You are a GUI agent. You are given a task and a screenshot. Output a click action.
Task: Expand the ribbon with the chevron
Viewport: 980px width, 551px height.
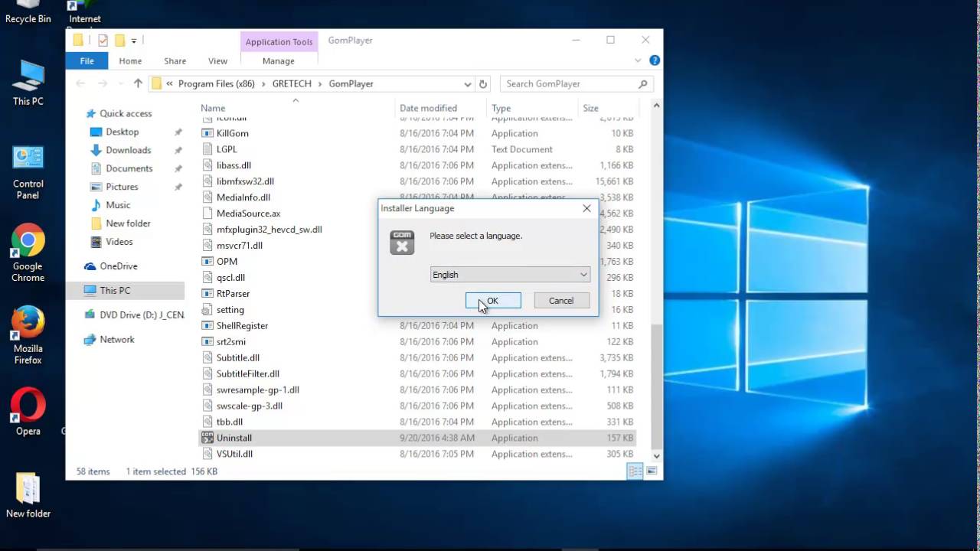point(638,60)
